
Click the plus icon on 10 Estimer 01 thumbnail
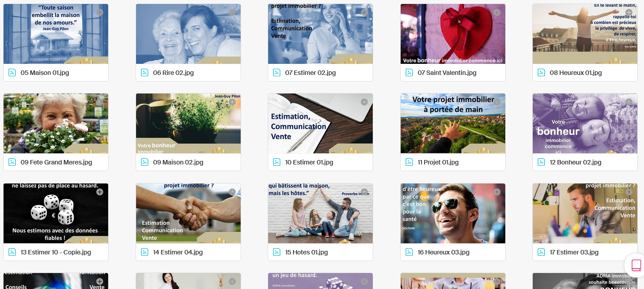[x=364, y=102]
